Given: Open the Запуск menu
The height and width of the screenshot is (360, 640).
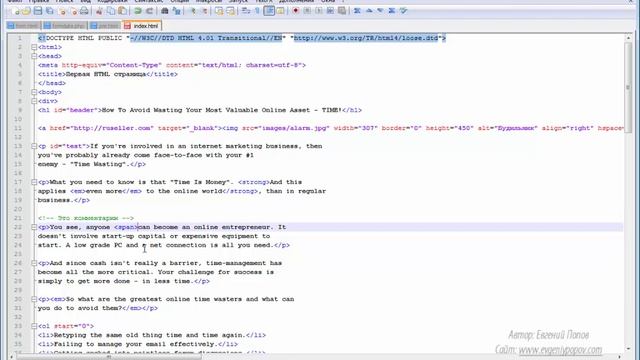Looking at the screenshot, I should [x=238, y=1].
